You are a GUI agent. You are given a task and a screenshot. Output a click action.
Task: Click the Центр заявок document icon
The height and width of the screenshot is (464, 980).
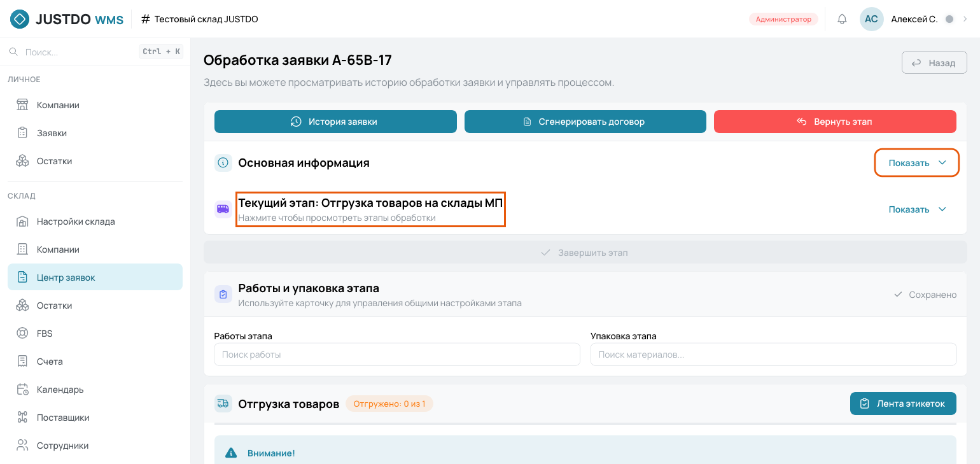(23, 278)
